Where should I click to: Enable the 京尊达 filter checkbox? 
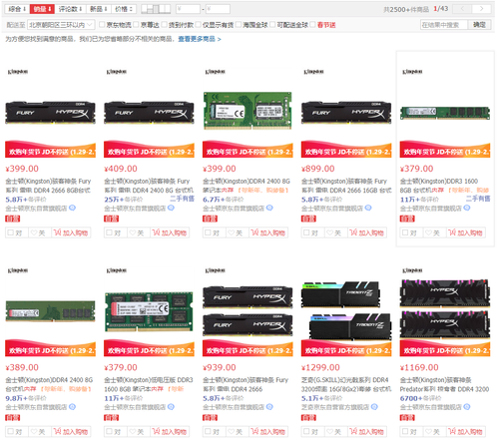point(136,25)
